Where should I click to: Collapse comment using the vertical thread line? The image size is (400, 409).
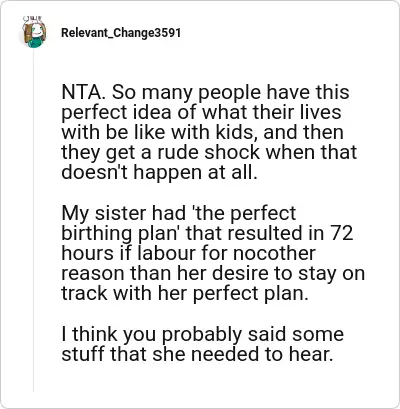(x=33, y=220)
